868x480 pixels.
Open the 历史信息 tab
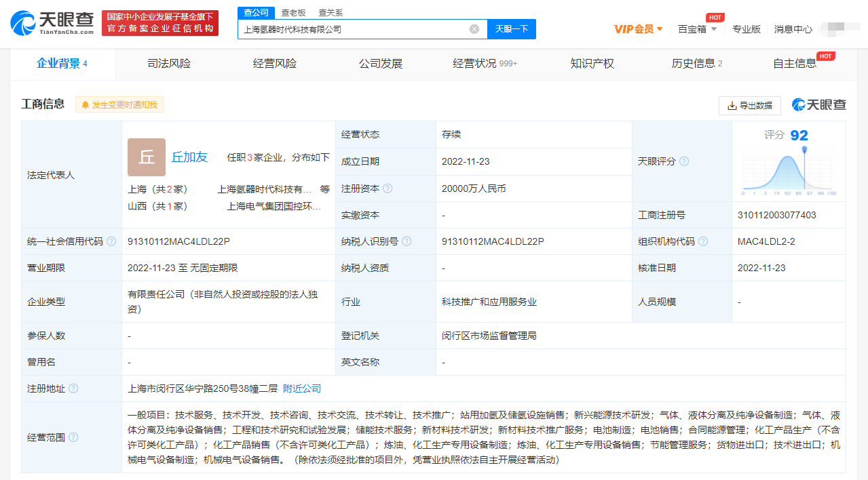pyautogui.click(x=697, y=64)
